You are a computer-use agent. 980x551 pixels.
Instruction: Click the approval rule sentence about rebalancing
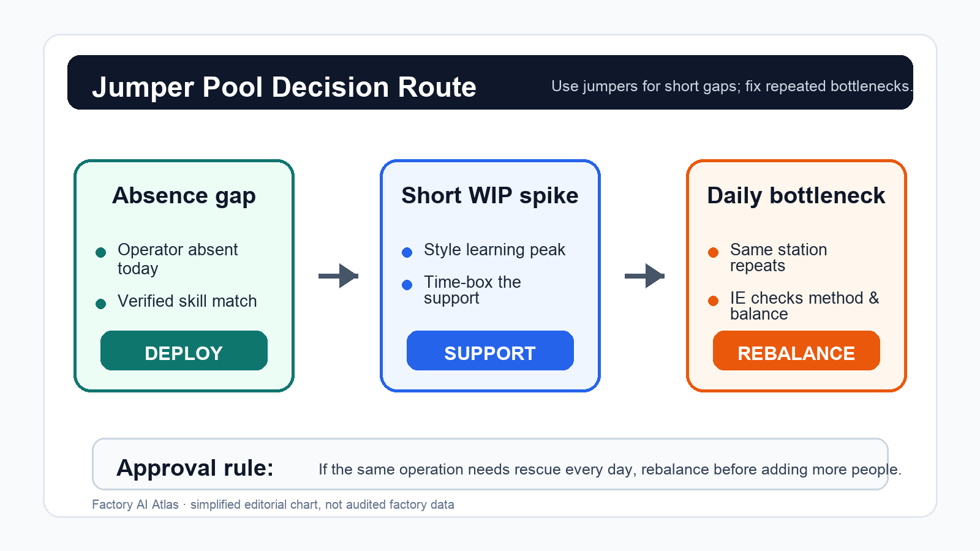coord(610,470)
